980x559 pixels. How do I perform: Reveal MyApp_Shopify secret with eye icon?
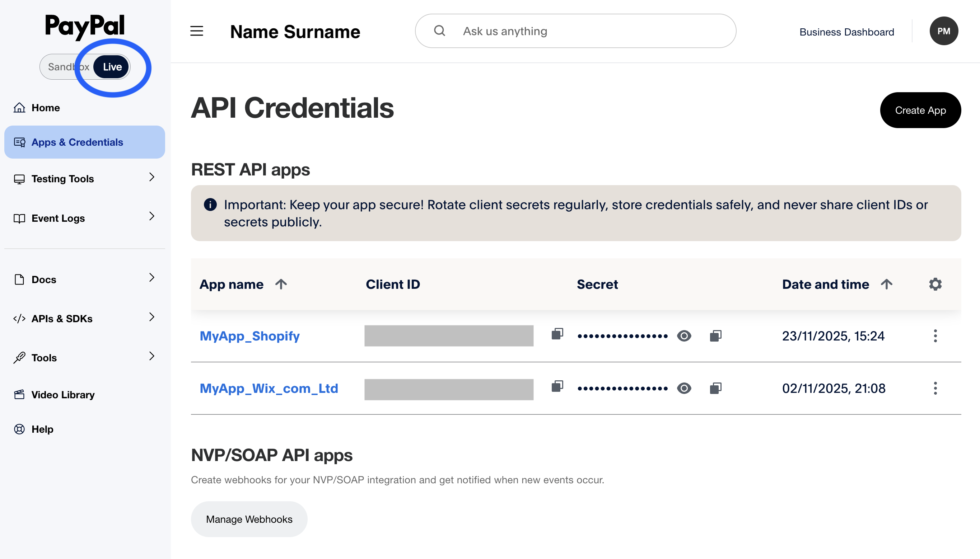click(x=684, y=336)
